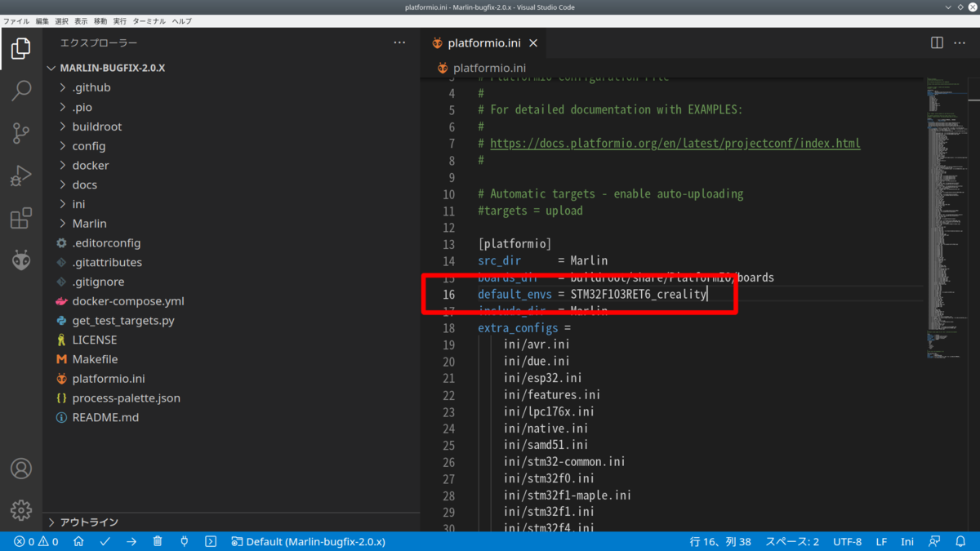This screenshot has width=980, height=551.
Task: Open the ターミナル menu
Action: 149,20
